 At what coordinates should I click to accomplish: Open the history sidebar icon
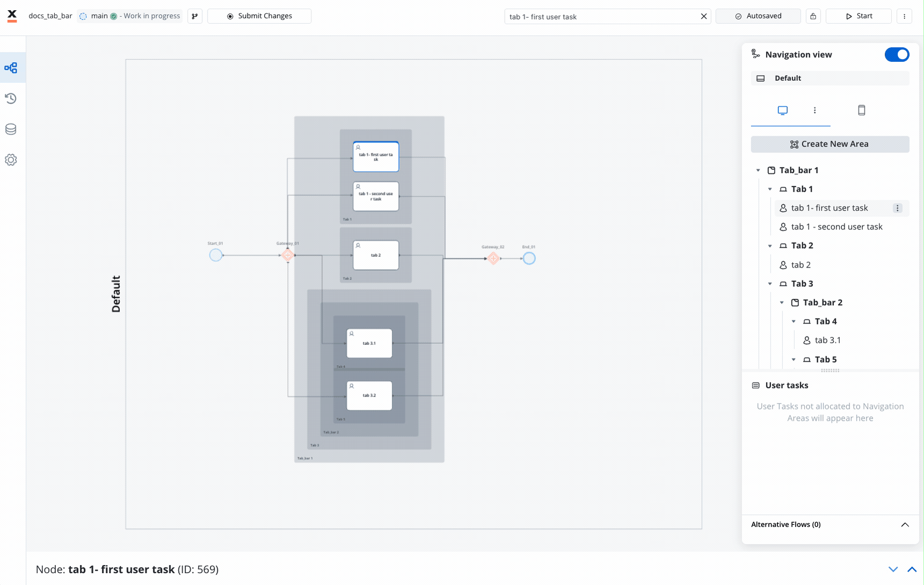pyautogui.click(x=11, y=98)
